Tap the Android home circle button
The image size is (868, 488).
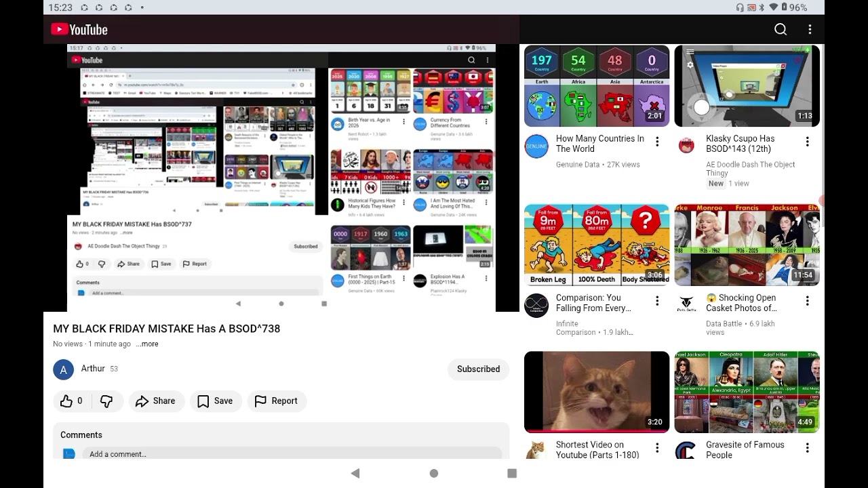(434, 473)
